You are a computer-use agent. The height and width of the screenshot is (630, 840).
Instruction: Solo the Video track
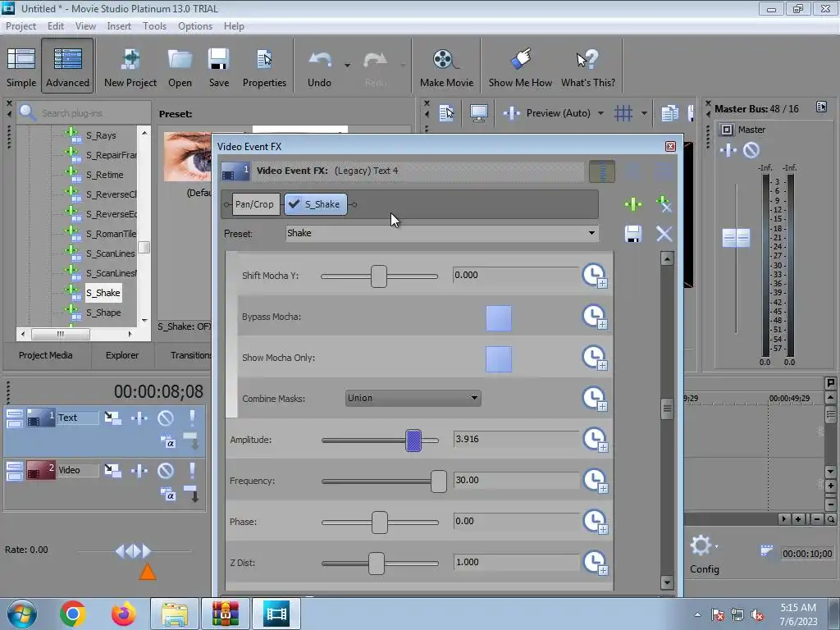pyautogui.click(x=192, y=471)
